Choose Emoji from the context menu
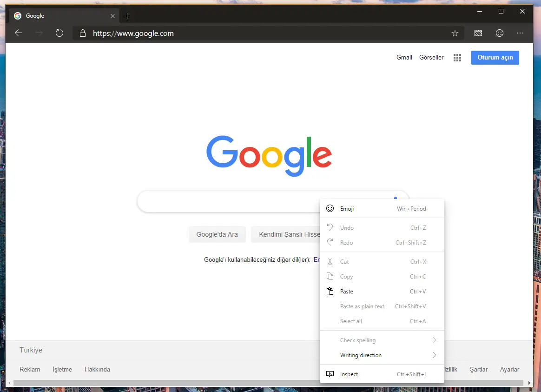This screenshot has height=392, width=541. pos(382,208)
